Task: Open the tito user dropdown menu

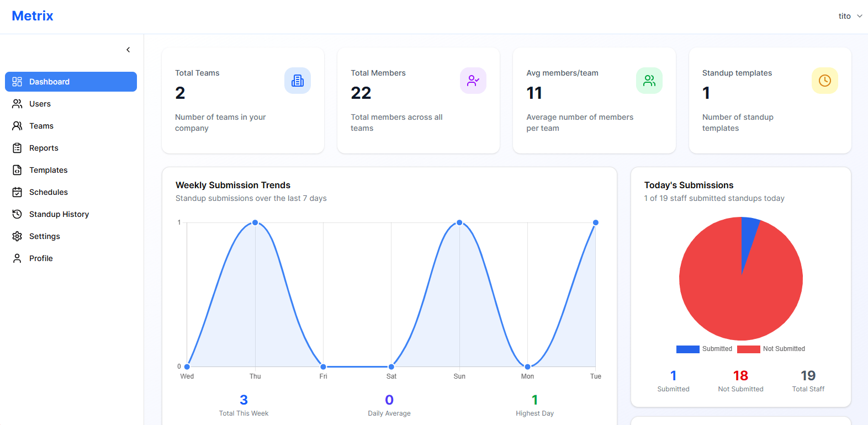Action: [850, 16]
